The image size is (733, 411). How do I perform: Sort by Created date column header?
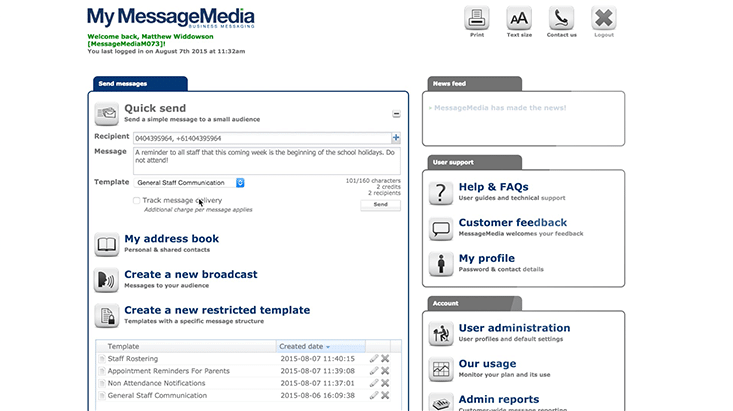point(321,346)
